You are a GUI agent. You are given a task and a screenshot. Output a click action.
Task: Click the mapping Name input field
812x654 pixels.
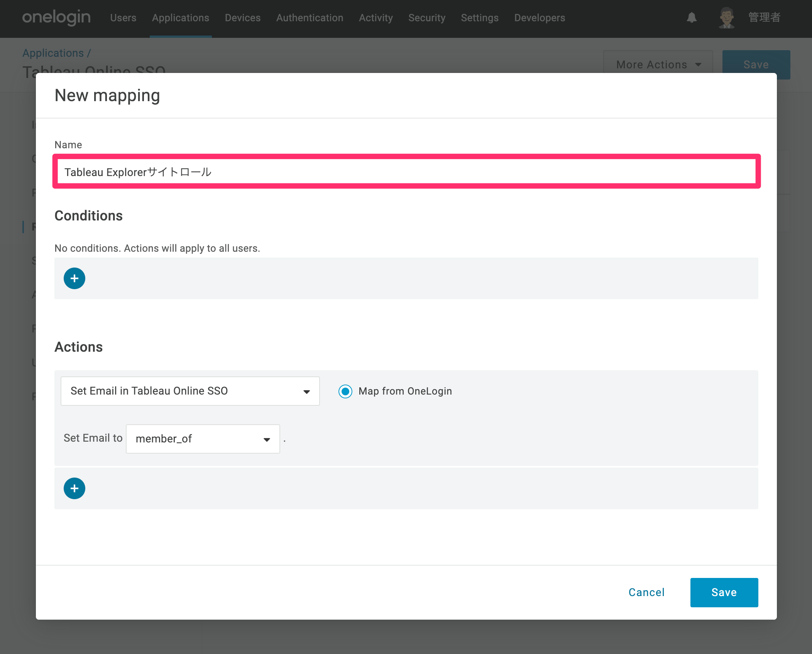tap(406, 172)
